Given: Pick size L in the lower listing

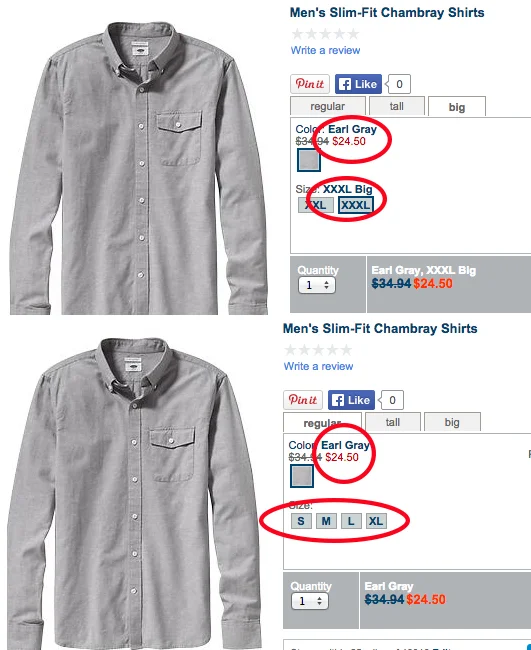Looking at the screenshot, I should point(351,521).
